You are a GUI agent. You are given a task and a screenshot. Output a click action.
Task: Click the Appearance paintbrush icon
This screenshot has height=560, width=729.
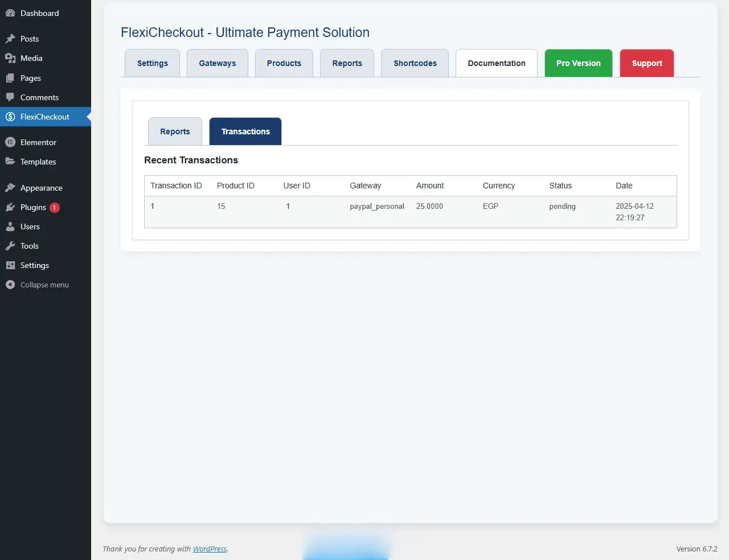pyautogui.click(x=10, y=188)
